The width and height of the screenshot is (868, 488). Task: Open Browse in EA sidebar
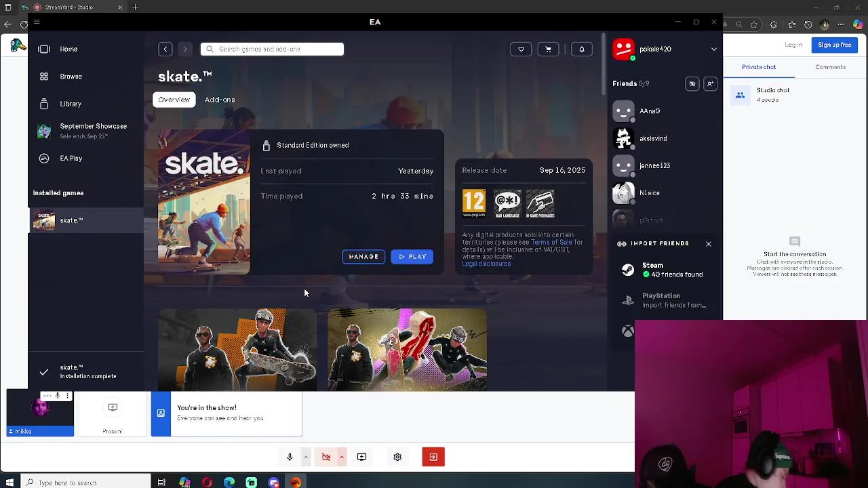tap(85, 77)
